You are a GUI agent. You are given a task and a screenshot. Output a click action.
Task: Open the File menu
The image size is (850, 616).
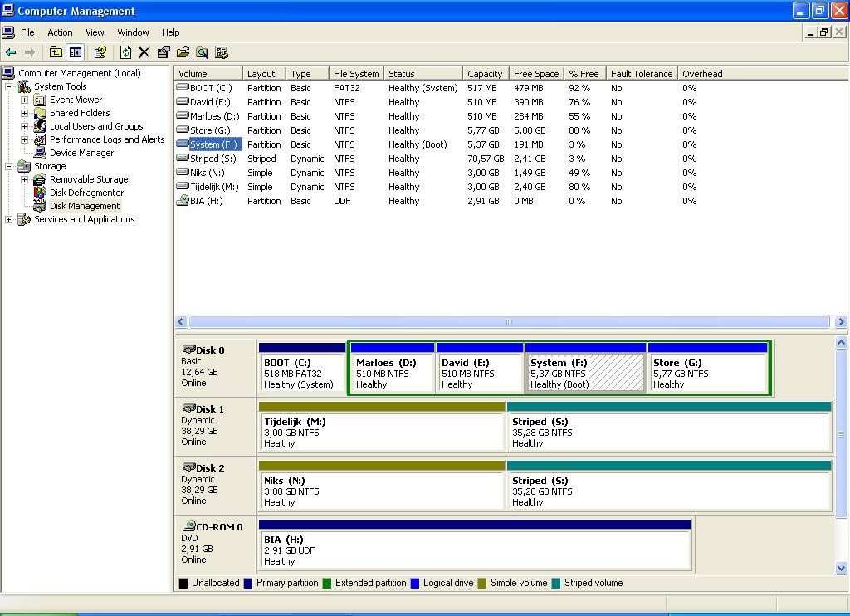click(27, 32)
